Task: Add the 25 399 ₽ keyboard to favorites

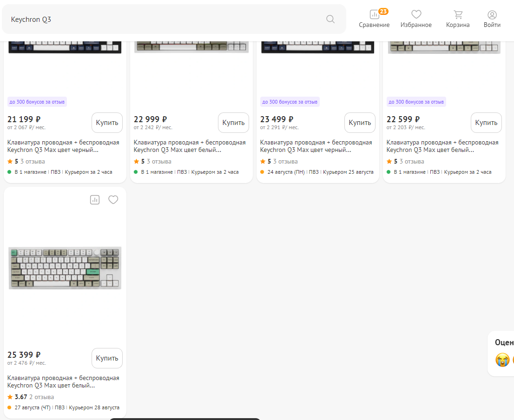Action: 113,200
